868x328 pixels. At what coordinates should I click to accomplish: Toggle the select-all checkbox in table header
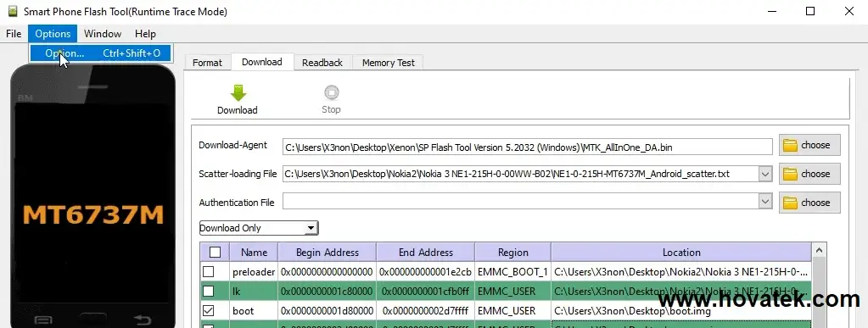(216, 253)
